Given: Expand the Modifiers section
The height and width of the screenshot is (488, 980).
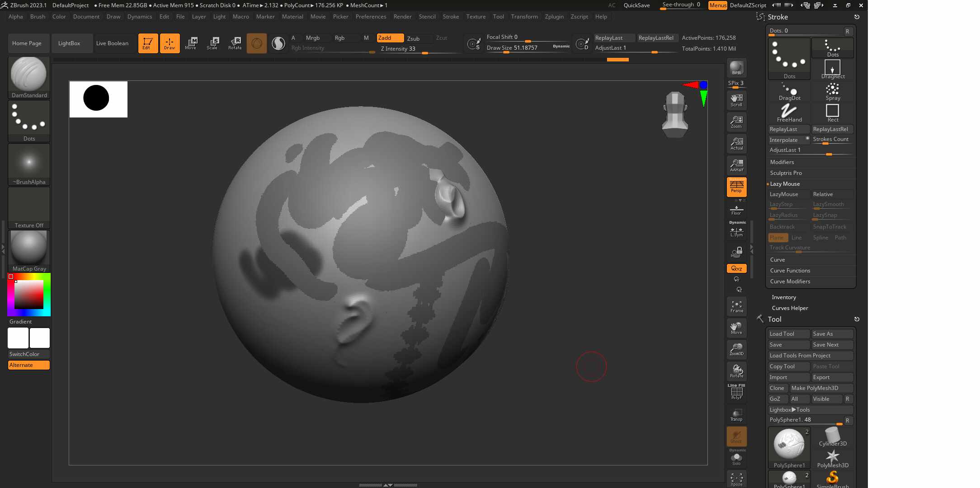Looking at the screenshot, I should coord(782,162).
